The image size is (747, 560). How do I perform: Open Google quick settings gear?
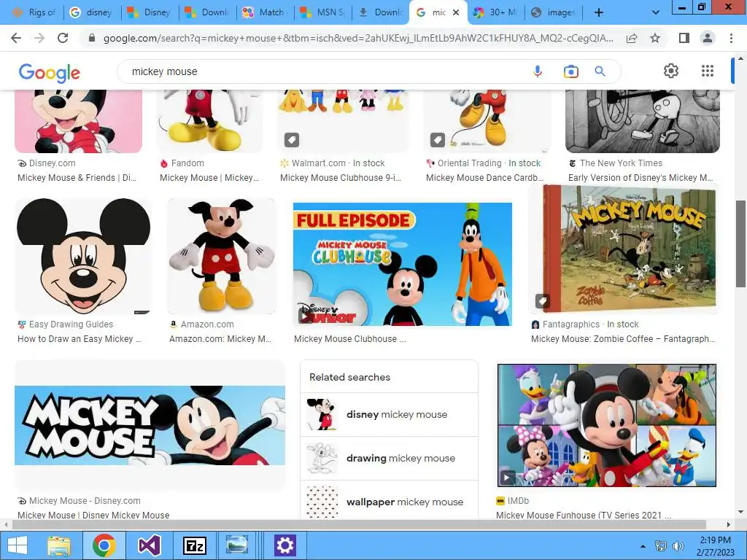click(671, 71)
